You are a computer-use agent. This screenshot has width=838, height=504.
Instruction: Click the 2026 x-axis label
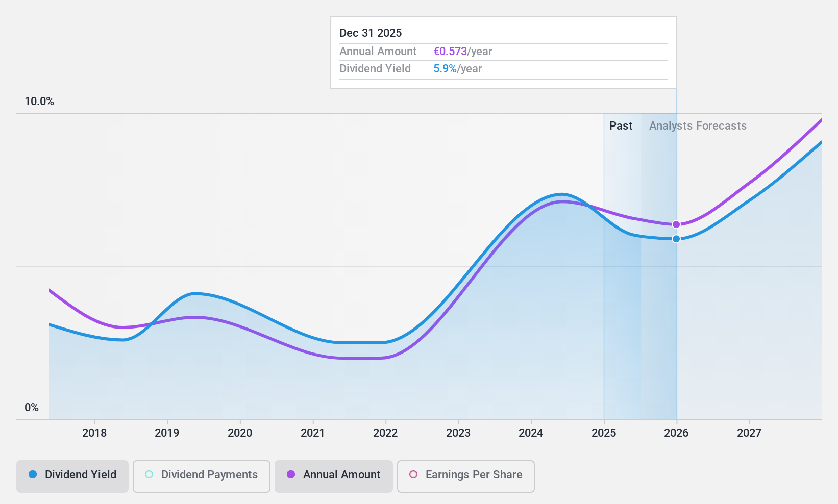676,433
